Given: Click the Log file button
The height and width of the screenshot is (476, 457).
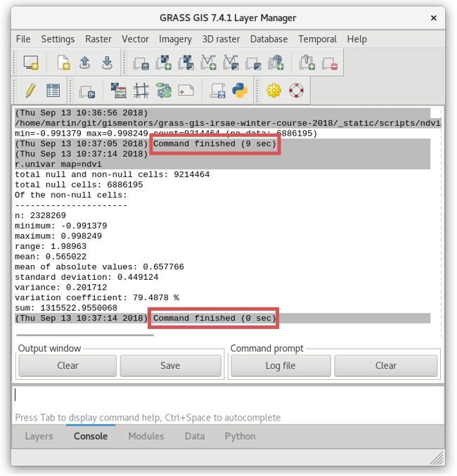Looking at the screenshot, I should [281, 366].
